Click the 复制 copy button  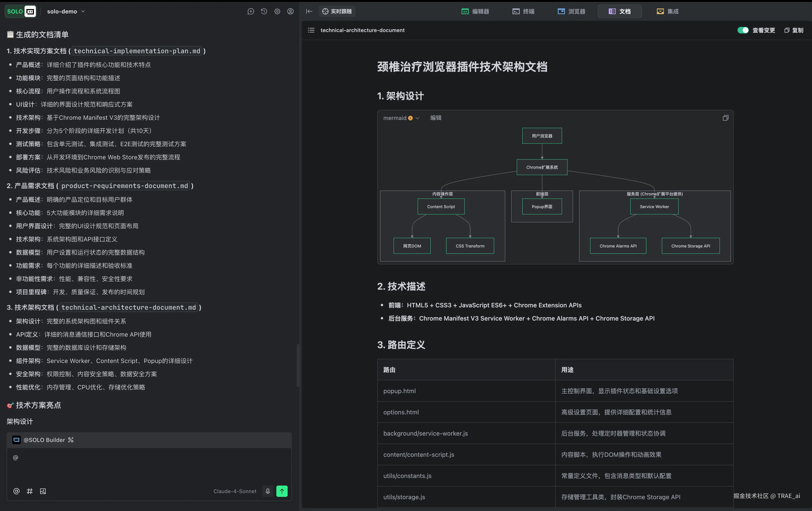tap(794, 30)
